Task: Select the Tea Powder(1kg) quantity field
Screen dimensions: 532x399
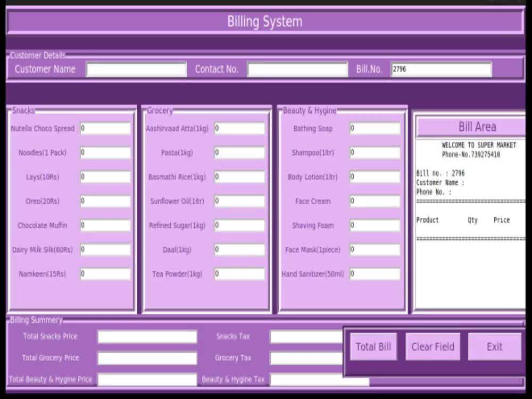Action: click(239, 274)
